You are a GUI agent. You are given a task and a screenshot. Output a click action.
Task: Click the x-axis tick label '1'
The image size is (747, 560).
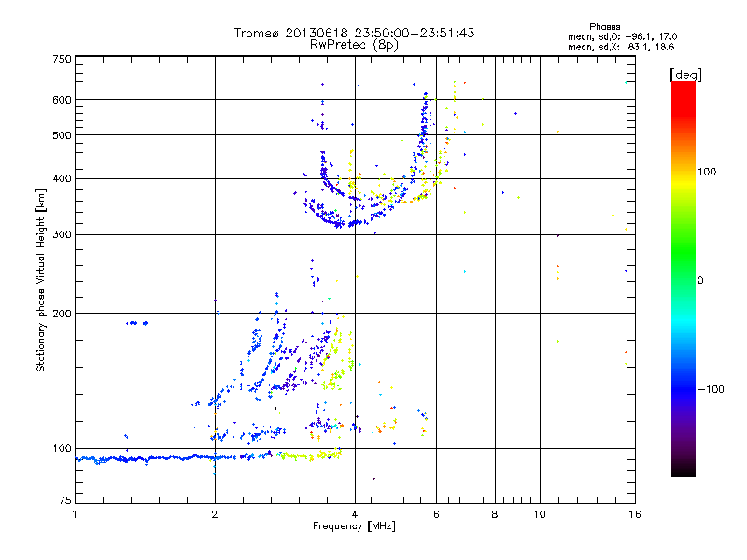pyautogui.click(x=75, y=514)
